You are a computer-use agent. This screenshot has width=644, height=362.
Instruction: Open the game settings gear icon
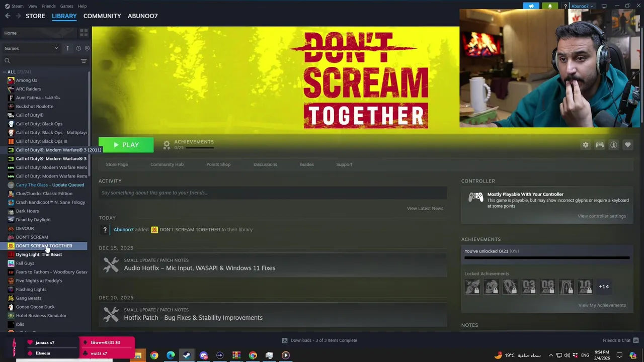coord(586,145)
